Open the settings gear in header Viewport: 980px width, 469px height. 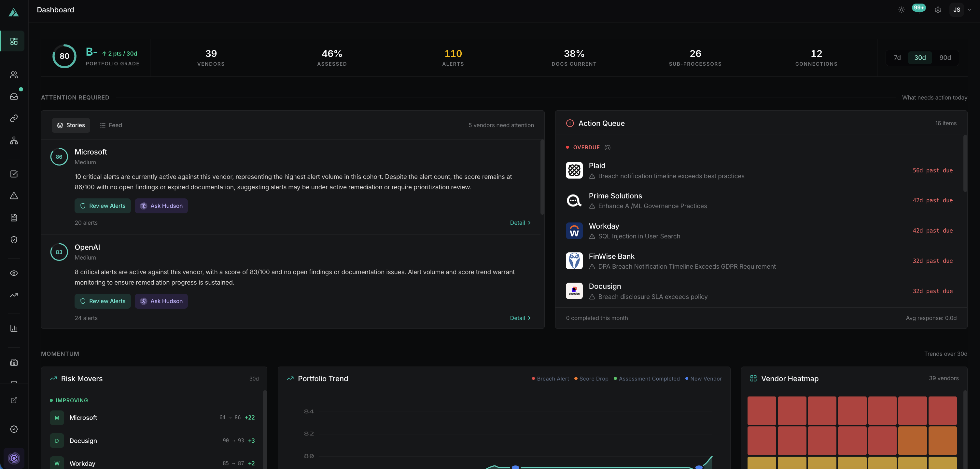938,10
